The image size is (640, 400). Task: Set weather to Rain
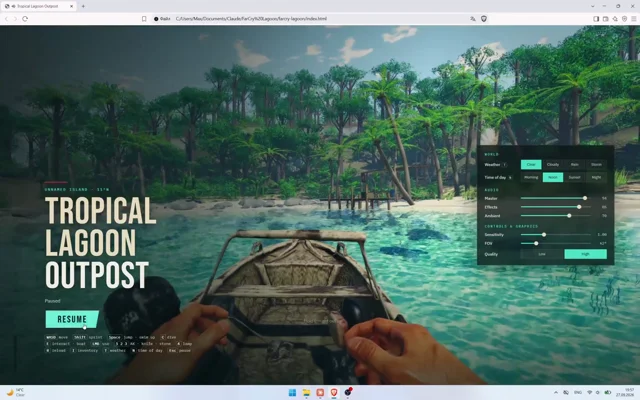(575, 164)
